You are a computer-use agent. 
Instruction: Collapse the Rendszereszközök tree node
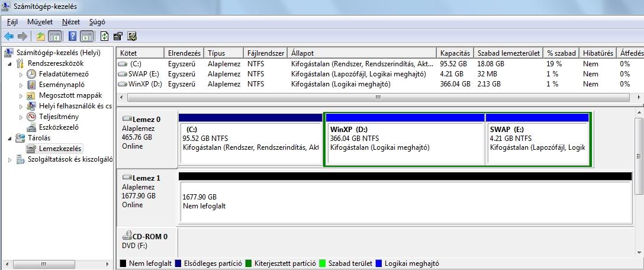click(x=10, y=64)
